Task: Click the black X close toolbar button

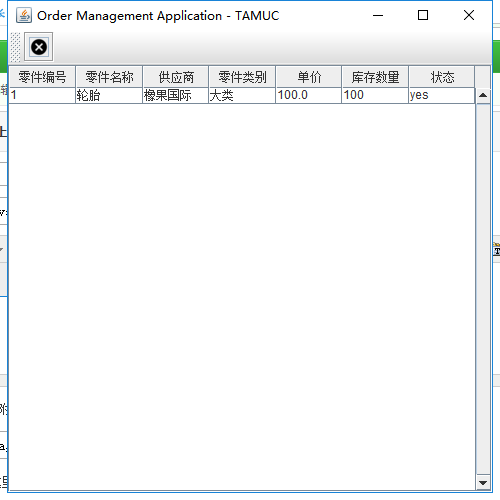Action: point(39,47)
